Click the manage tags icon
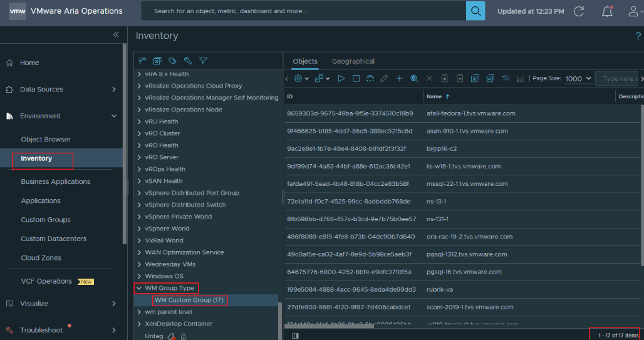This screenshot has height=340, width=644. [x=172, y=61]
